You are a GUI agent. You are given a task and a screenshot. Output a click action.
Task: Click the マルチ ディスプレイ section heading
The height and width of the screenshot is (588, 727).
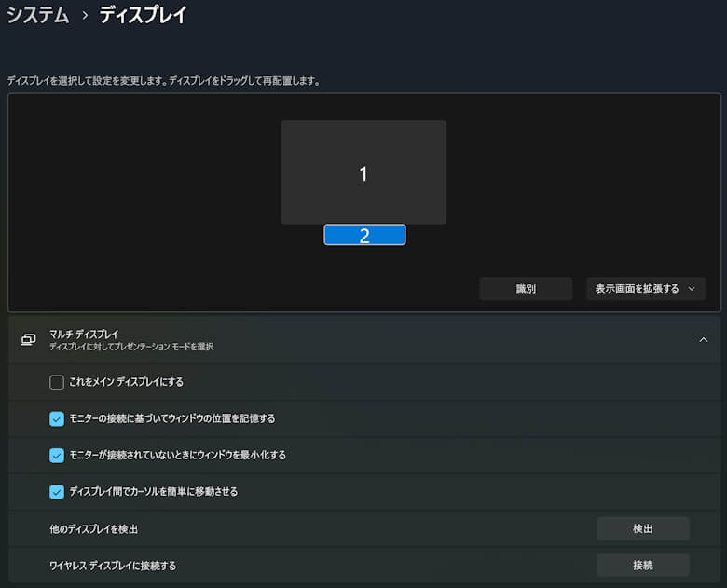[x=84, y=334]
